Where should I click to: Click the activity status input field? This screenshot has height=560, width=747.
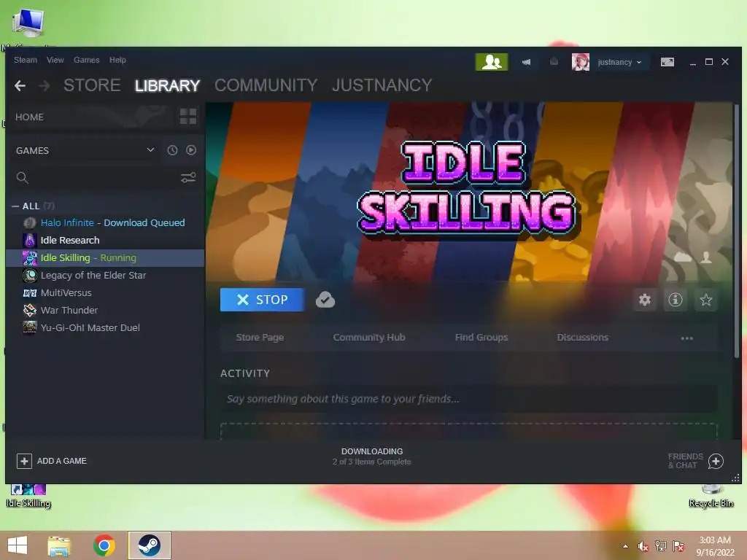(469, 399)
